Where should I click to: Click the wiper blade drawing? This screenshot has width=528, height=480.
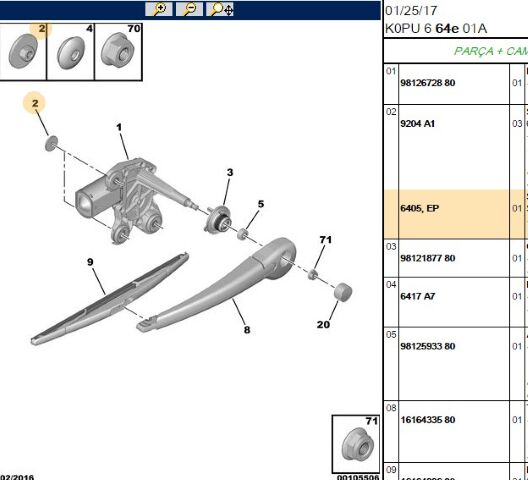pyautogui.click(x=109, y=298)
